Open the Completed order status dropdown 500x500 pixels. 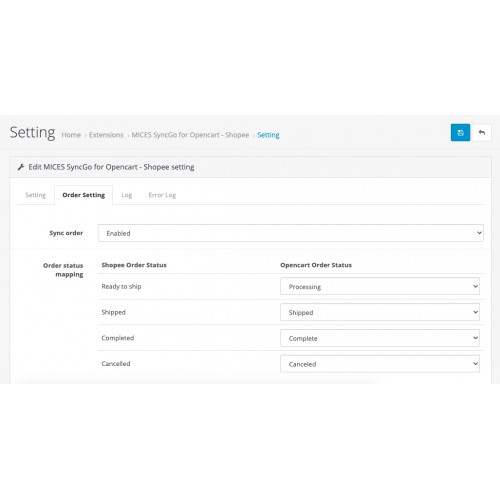(x=380, y=338)
